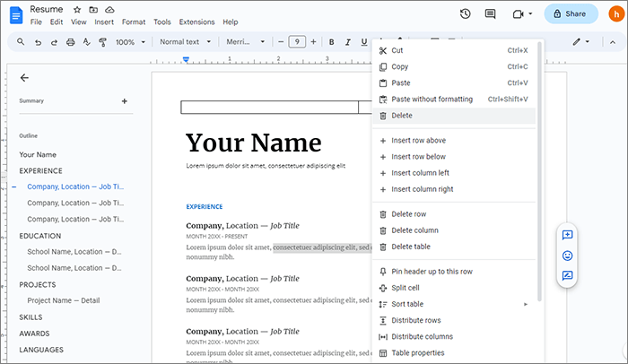628x364 pixels.
Task: Redo the last action
Action: click(x=54, y=42)
